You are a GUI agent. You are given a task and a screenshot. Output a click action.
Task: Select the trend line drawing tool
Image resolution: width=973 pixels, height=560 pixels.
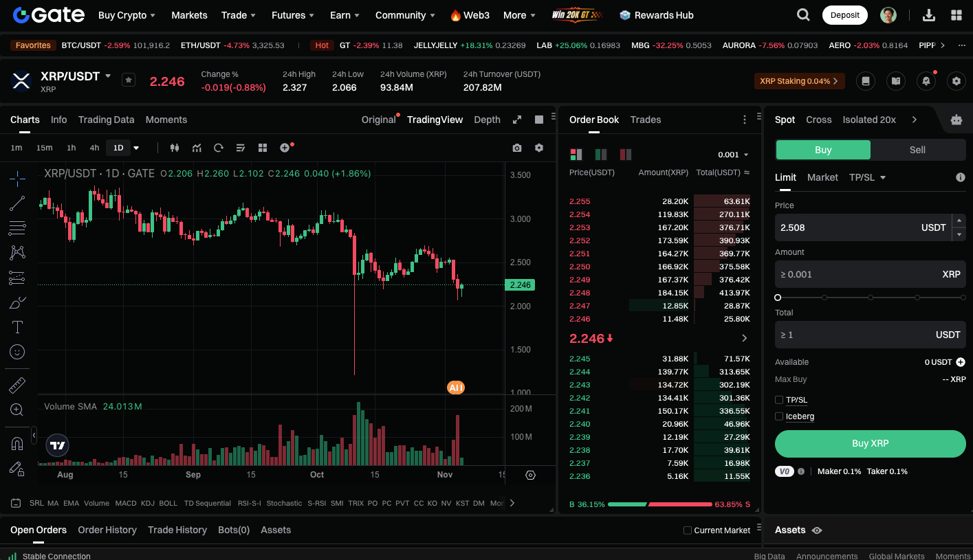click(17, 203)
